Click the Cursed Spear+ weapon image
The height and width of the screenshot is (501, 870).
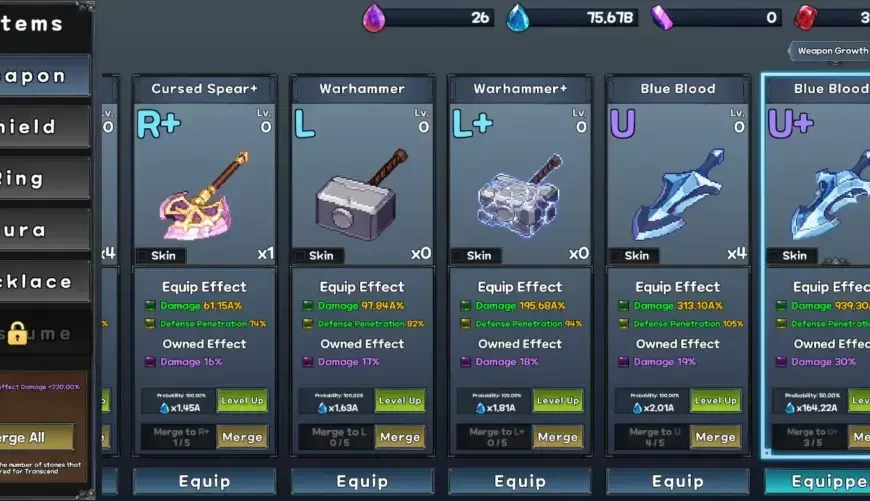pyautogui.click(x=204, y=194)
